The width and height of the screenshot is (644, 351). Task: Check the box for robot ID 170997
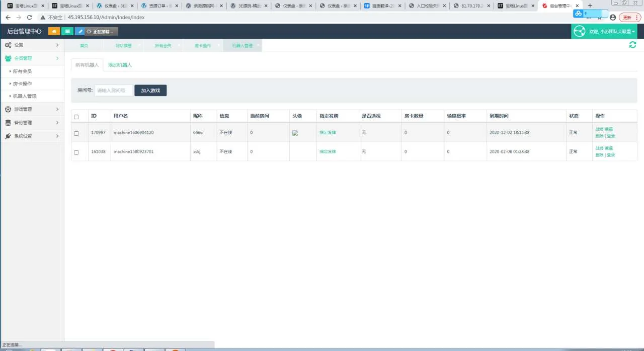click(76, 133)
